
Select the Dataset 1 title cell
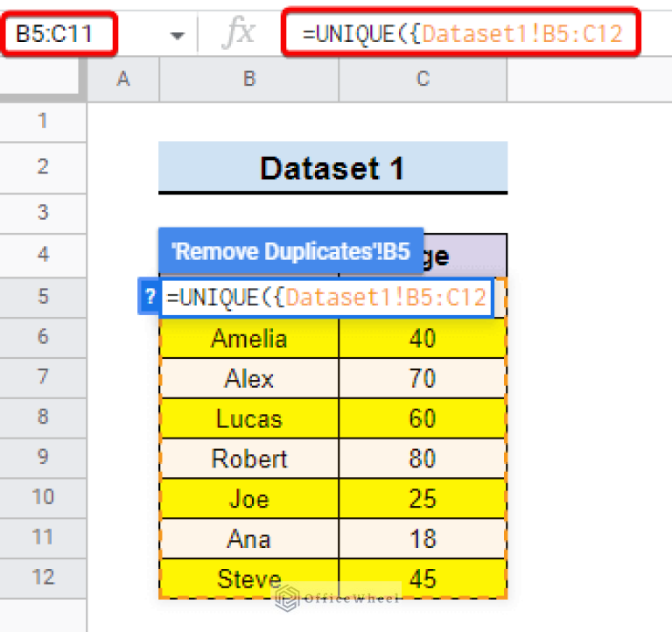(332, 167)
